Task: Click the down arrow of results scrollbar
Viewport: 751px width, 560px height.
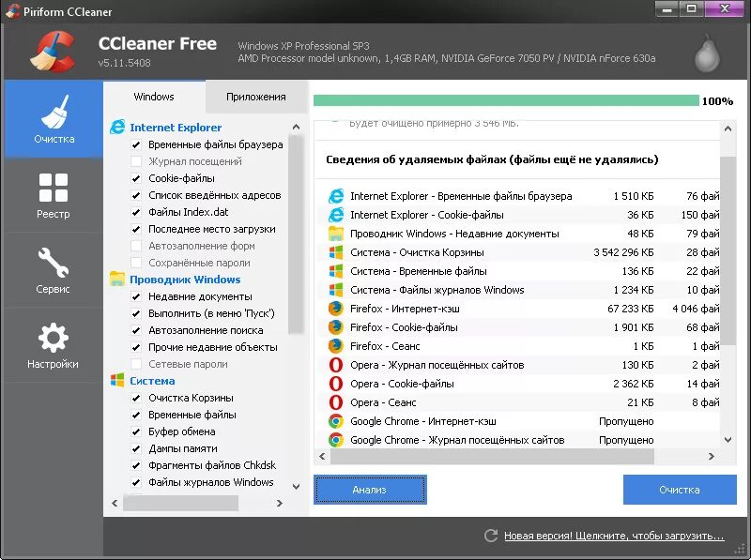Action: tap(728, 439)
